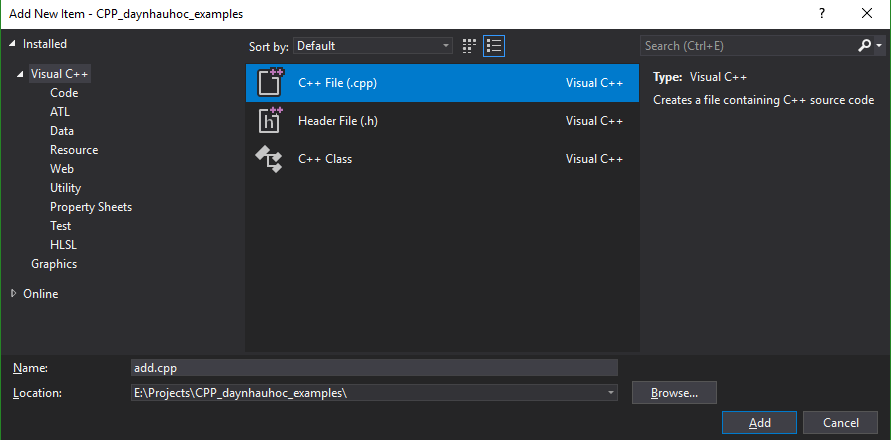Open search options dropdown arrow
The width and height of the screenshot is (891, 440).
[x=879, y=45]
